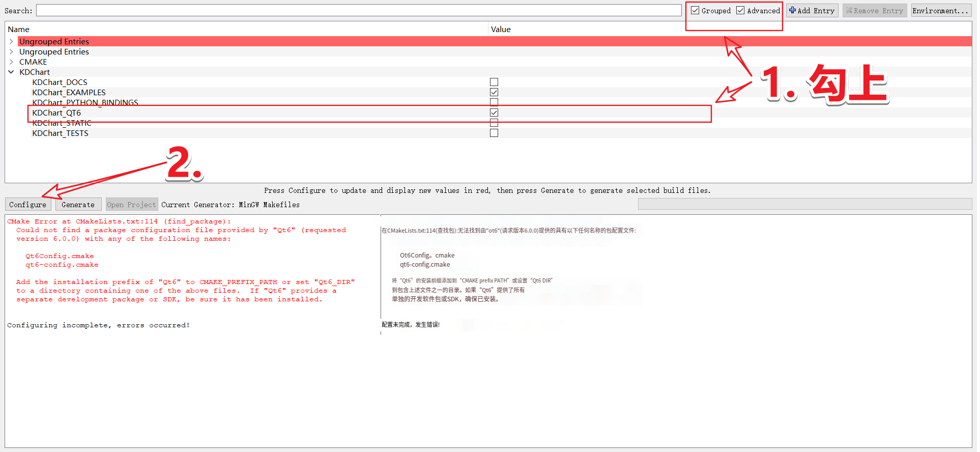Click the 'Qt6Config.cmake' line in output

point(60,256)
